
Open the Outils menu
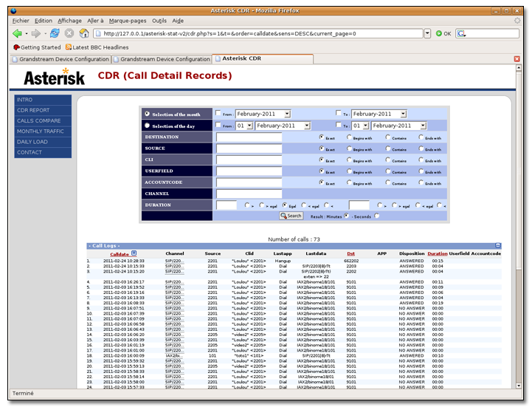point(159,21)
